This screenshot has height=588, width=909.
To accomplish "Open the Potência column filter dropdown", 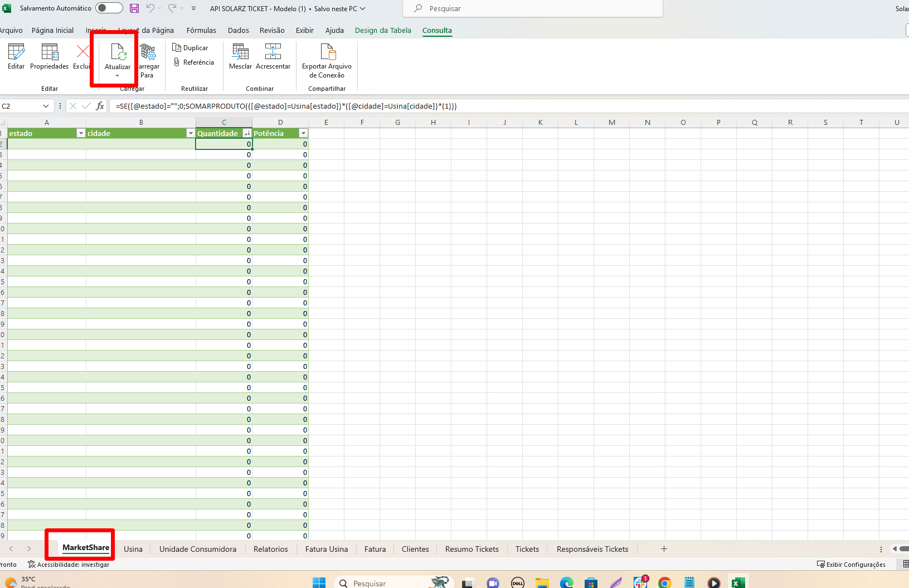I will point(303,133).
